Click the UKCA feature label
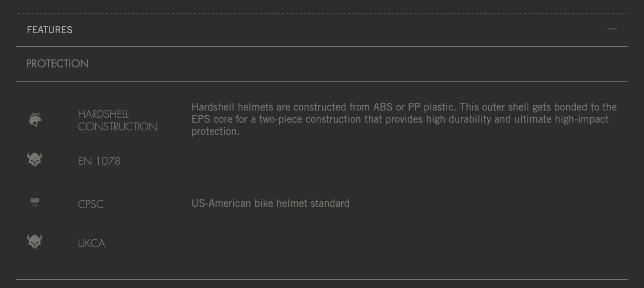644x288 pixels. point(91,243)
